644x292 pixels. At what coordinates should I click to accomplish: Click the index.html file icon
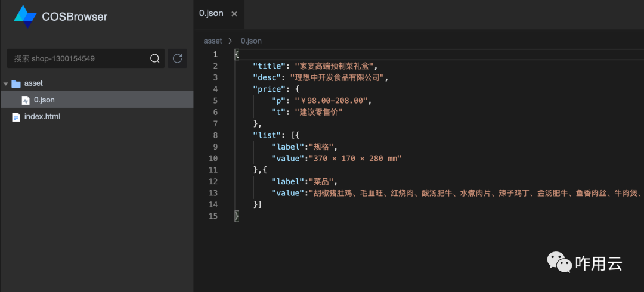[16, 117]
